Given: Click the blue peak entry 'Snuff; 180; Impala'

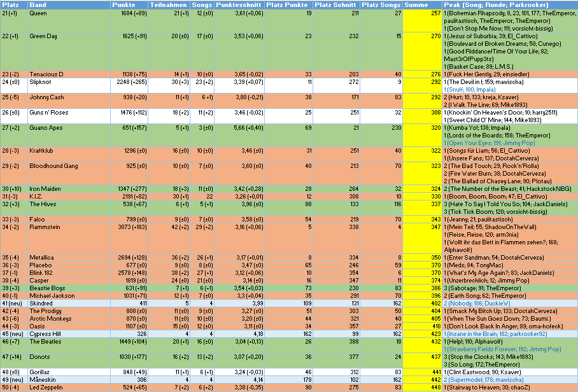Looking at the screenshot, I should click(x=471, y=90).
